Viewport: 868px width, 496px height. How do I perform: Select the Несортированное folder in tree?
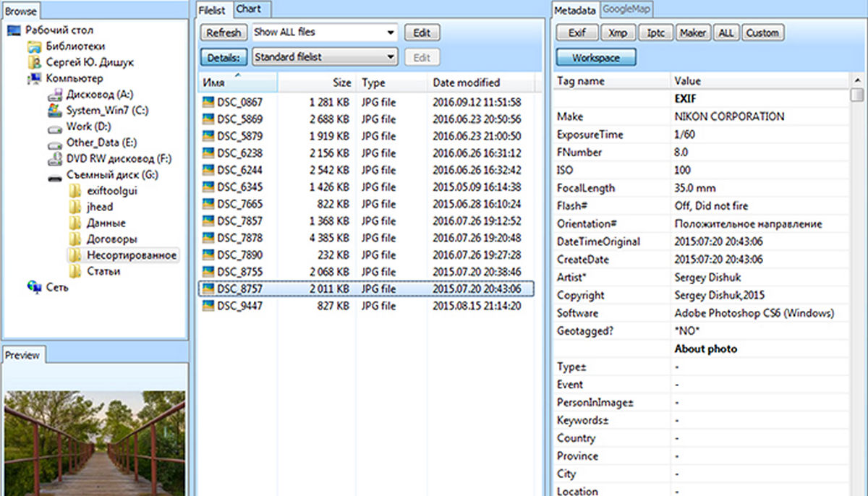coord(132,255)
